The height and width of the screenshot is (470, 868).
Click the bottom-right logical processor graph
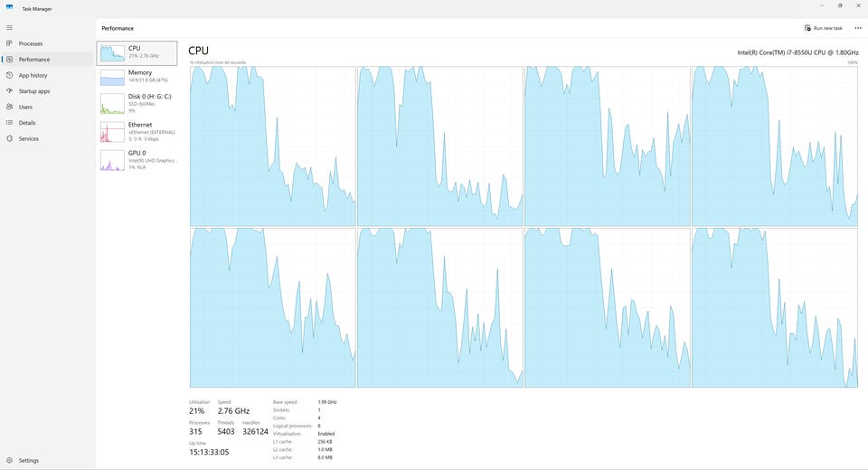coord(775,307)
